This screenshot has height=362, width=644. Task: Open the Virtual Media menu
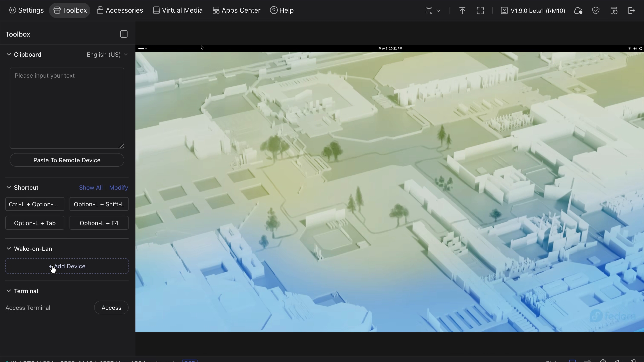[177, 10]
